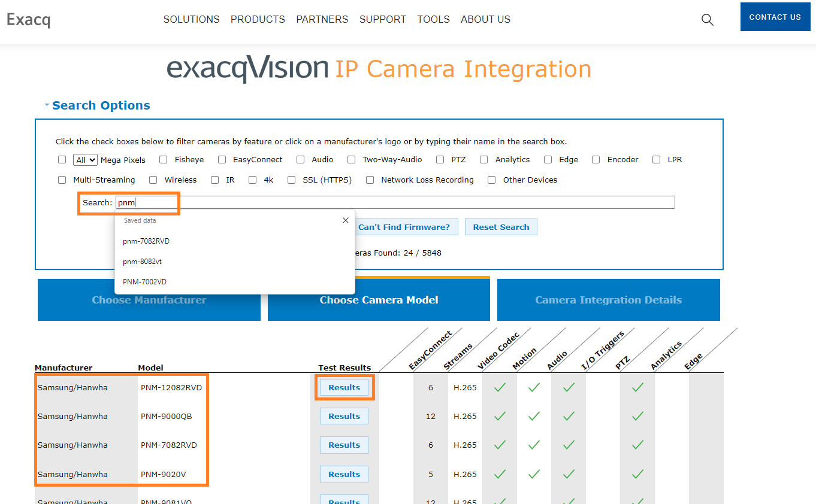
Task: Click model name PNM-9000QB
Action: coord(167,416)
